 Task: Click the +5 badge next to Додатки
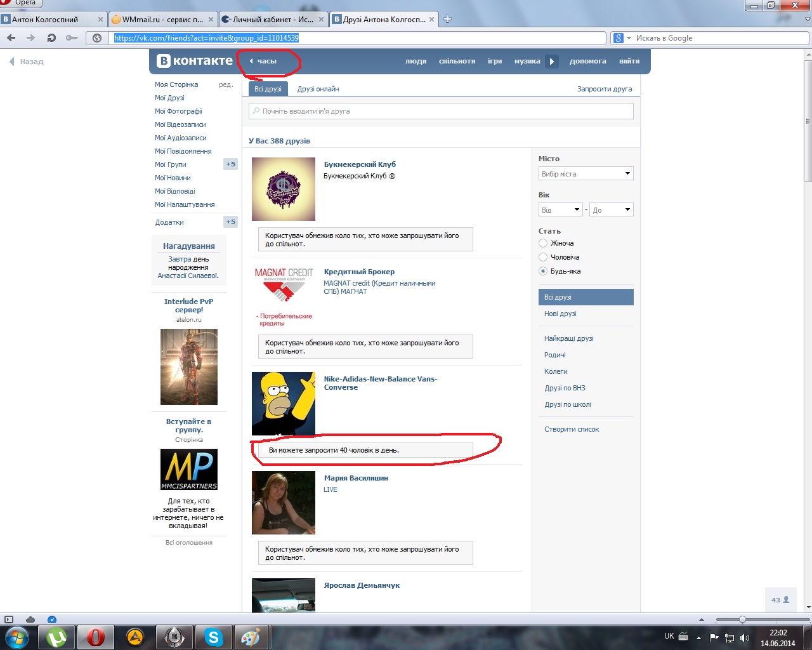(x=230, y=222)
